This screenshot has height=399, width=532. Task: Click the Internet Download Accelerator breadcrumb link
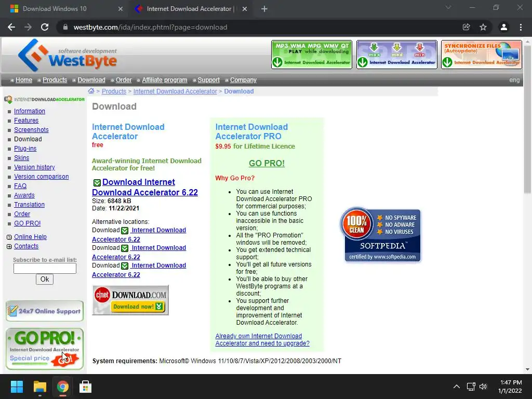(x=175, y=91)
